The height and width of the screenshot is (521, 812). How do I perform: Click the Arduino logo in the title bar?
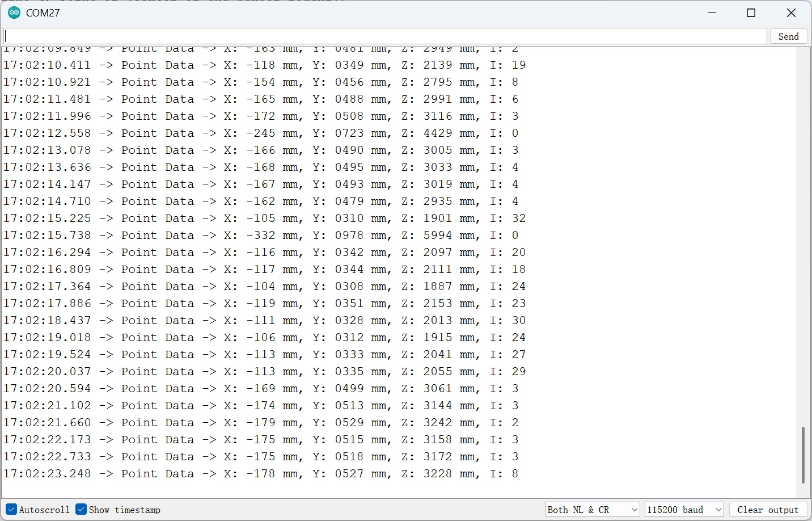tap(14, 13)
